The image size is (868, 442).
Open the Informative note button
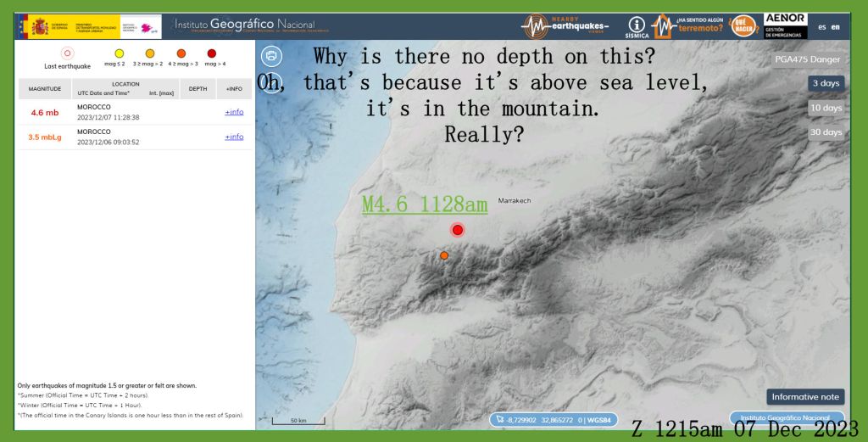(805, 397)
